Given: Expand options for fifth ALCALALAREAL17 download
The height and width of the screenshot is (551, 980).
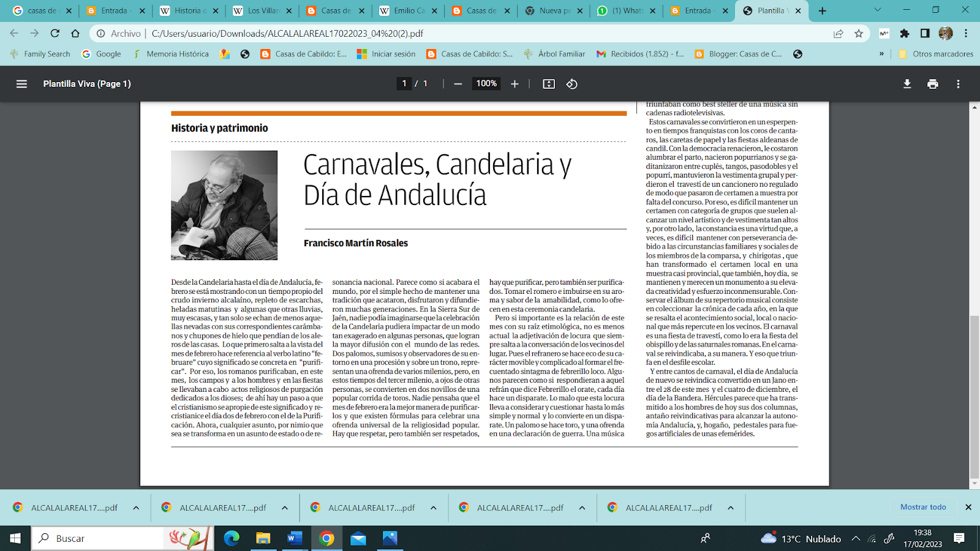Looking at the screenshot, I should pyautogui.click(x=731, y=508).
